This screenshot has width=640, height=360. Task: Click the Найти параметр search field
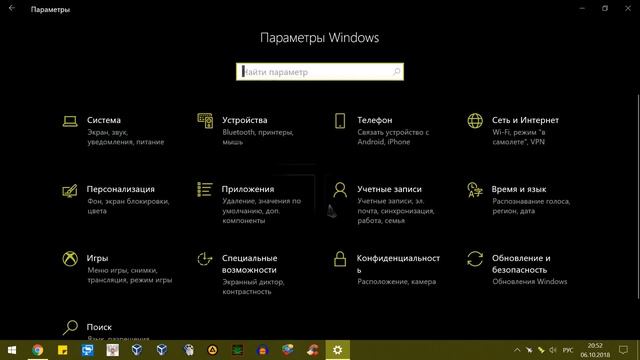(x=320, y=72)
